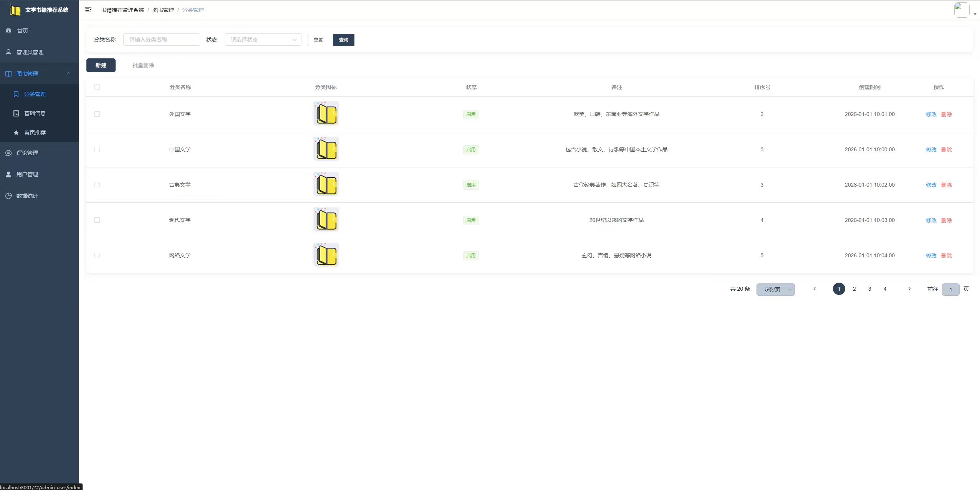Click 图书管理 breadcrumb link
The image size is (980, 490).
[163, 10]
